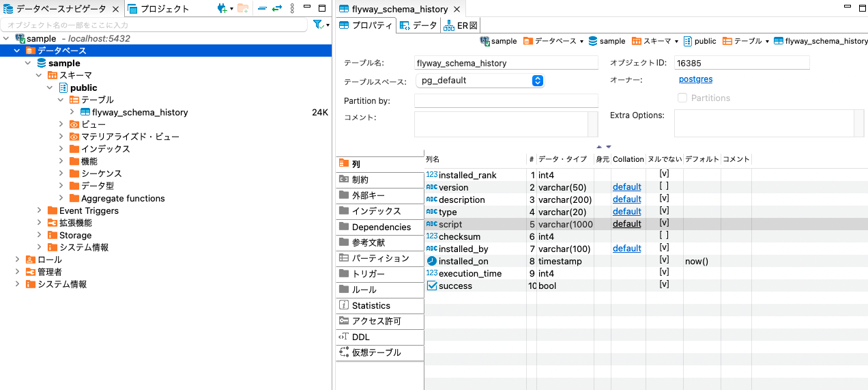The height and width of the screenshot is (390, 868).
Task: Toggle not-null checkbox for checksum column
Action: [x=663, y=236]
